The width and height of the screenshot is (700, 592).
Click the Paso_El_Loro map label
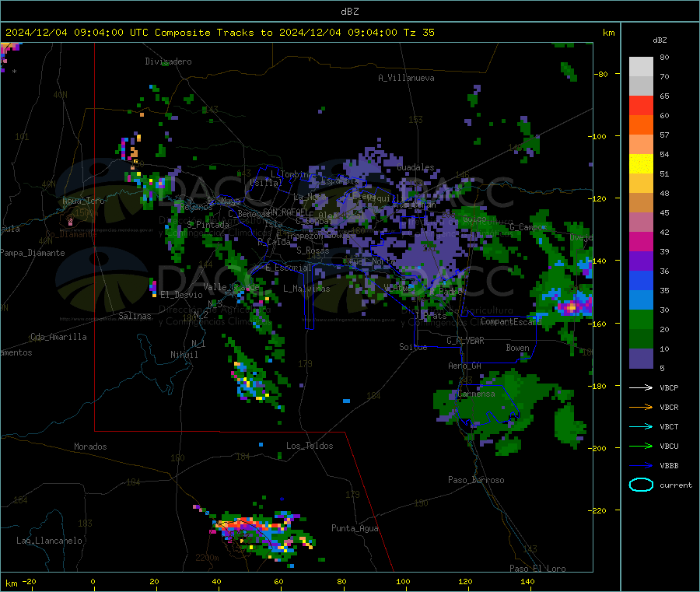click(537, 569)
